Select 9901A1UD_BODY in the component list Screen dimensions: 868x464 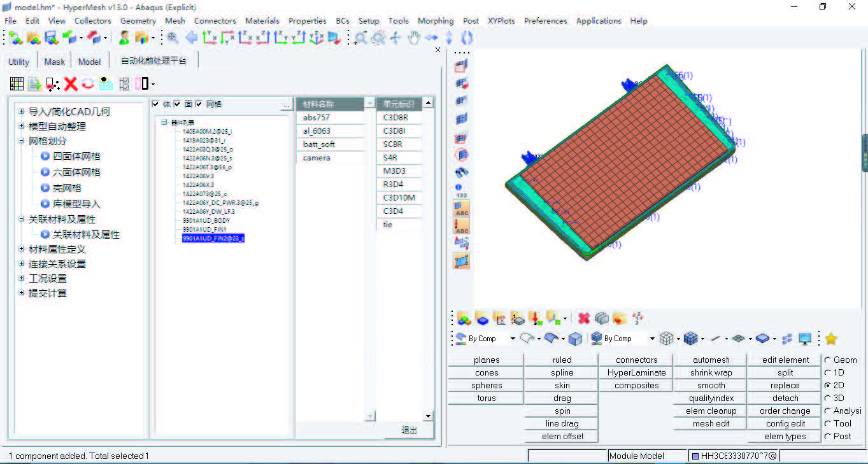206,220
